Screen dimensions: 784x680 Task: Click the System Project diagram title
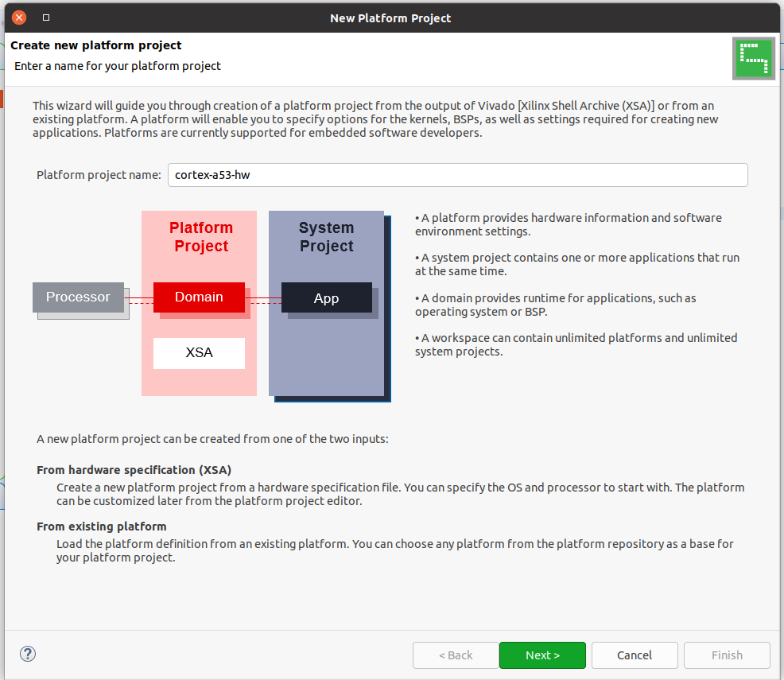326,237
